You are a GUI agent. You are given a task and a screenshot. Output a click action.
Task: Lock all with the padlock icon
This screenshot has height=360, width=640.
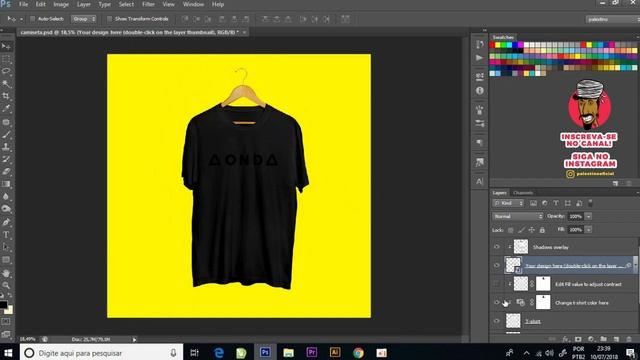[x=542, y=230]
